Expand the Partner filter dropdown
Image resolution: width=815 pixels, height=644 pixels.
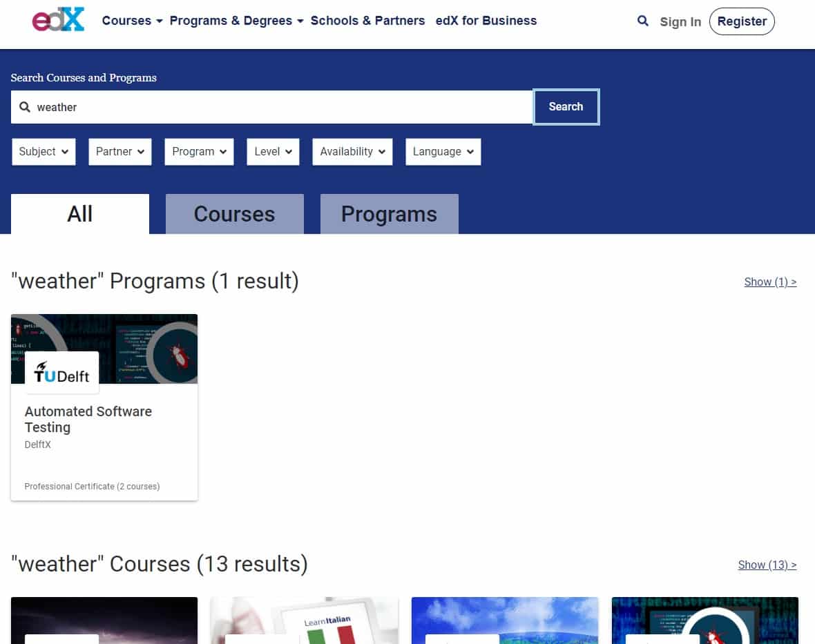click(x=120, y=152)
